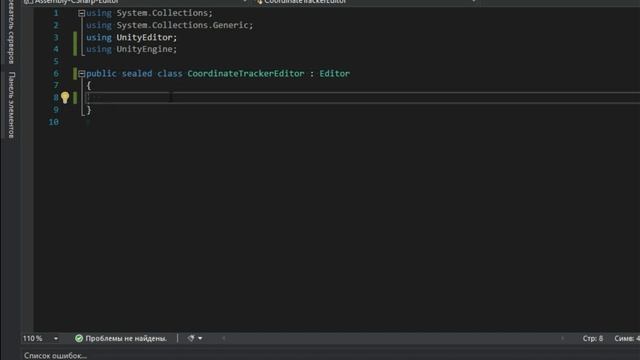This screenshot has width=640, height=360.
Task: Click the 'public' keyword on line 6
Action: click(x=101, y=73)
